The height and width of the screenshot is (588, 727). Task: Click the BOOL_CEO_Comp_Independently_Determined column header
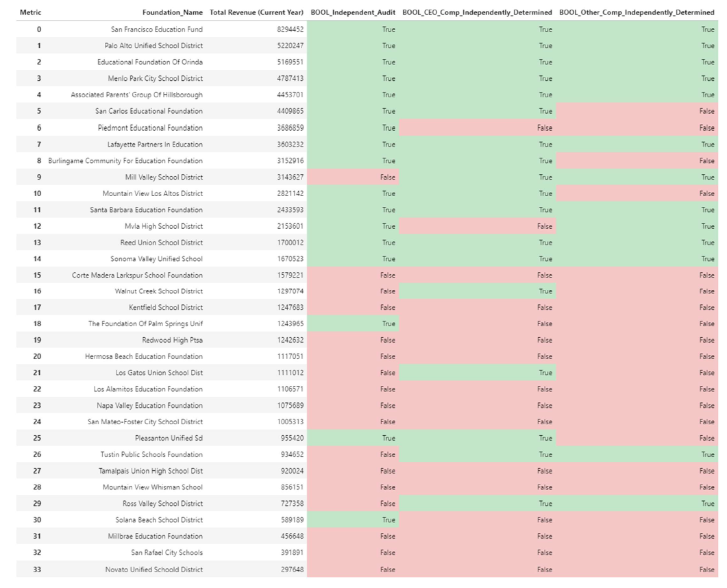coord(477,12)
